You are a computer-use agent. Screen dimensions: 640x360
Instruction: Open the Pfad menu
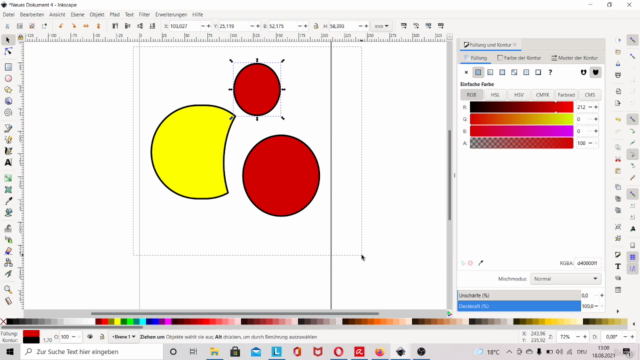tap(114, 15)
